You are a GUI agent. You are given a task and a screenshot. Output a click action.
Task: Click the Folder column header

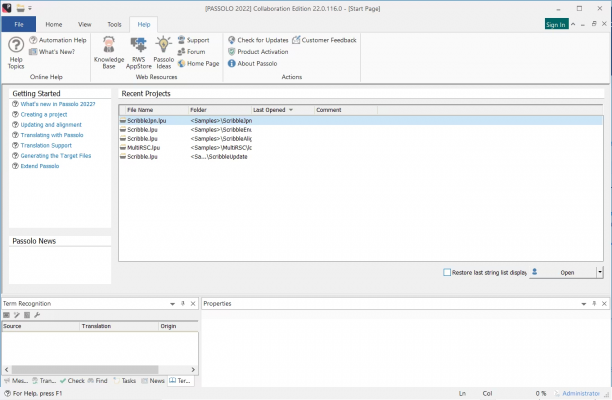point(220,110)
